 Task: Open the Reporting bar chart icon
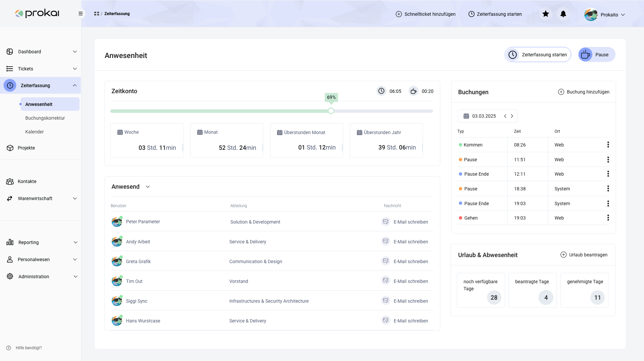click(10, 242)
